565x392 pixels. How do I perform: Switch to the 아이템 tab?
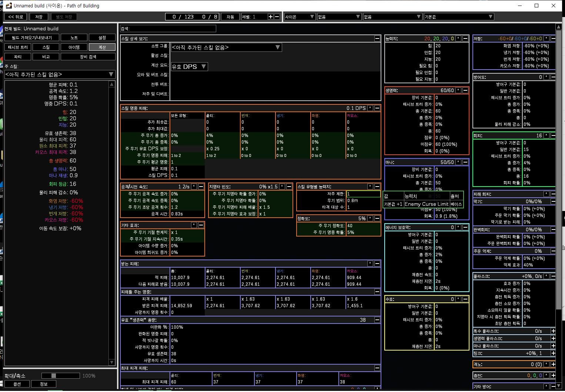tap(74, 47)
